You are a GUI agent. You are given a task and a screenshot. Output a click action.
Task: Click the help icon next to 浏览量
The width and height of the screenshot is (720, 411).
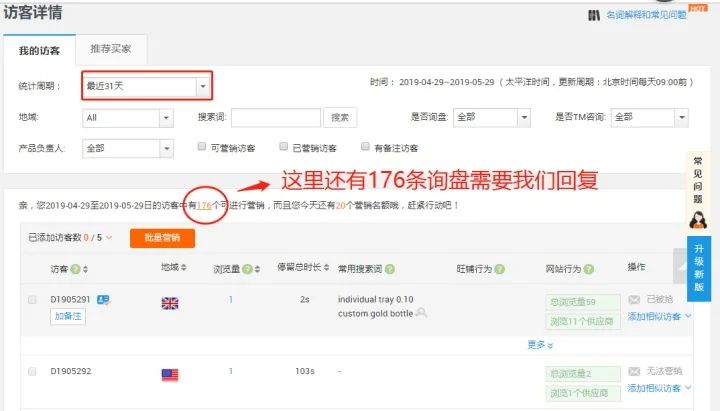[x=247, y=269]
